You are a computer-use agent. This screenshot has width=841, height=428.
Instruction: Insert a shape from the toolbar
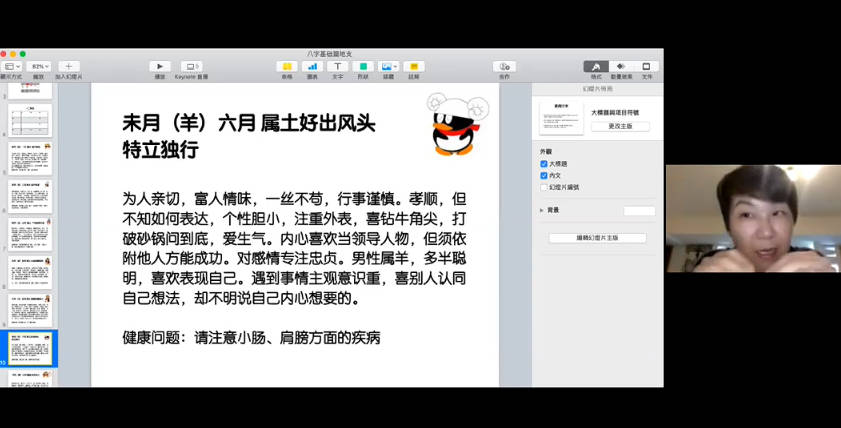[362, 66]
